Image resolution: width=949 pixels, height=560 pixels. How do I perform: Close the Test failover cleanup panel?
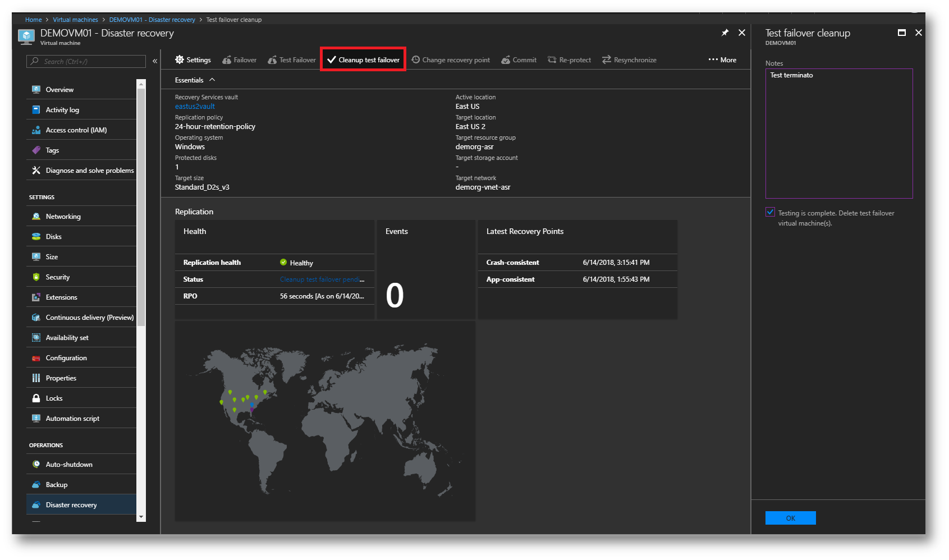(x=918, y=33)
